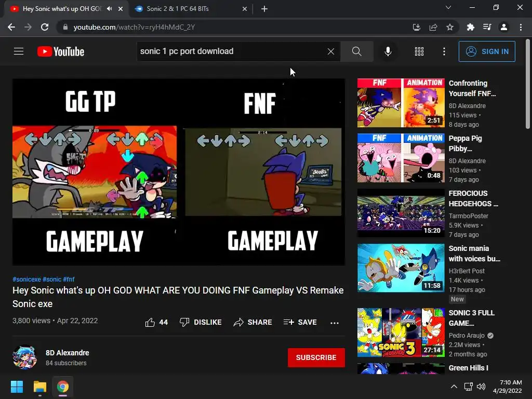Bookmark this page with star icon
Image resolution: width=532 pixels, height=399 pixels.
click(x=450, y=27)
